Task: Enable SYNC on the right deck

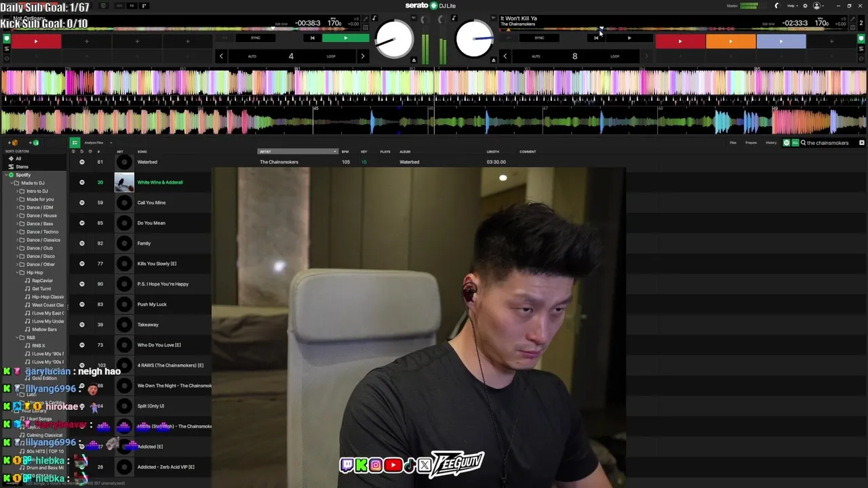Action: point(540,38)
